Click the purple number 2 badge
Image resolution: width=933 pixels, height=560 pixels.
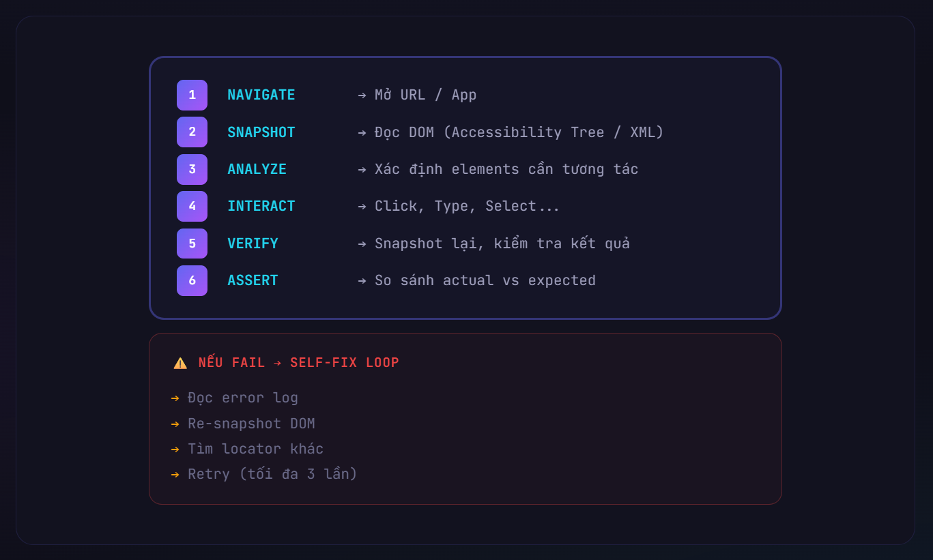[x=192, y=132]
